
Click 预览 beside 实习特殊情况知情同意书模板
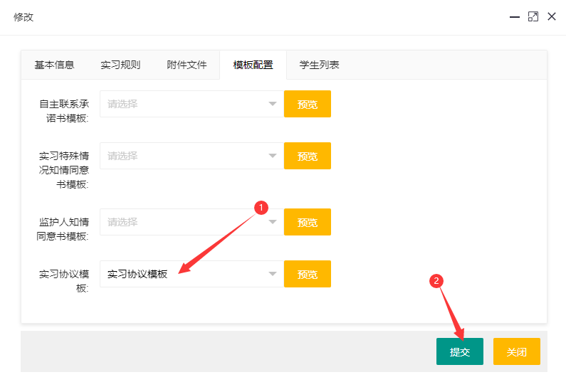click(307, 156)
